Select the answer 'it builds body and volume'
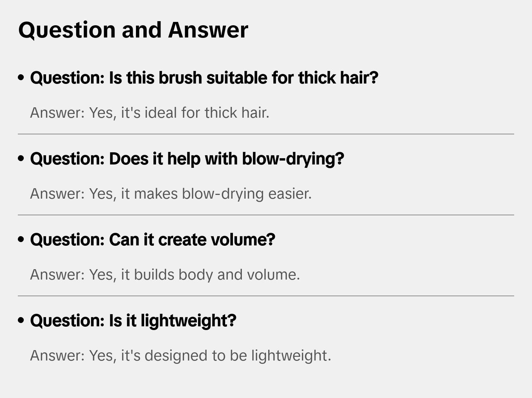The width and height of the screenshot is (532, 398). click(165, 275)
